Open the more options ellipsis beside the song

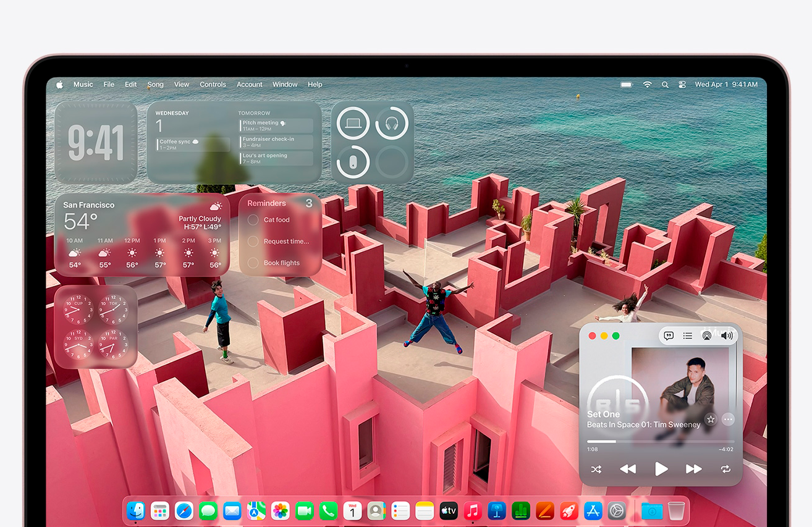point(728,419)
